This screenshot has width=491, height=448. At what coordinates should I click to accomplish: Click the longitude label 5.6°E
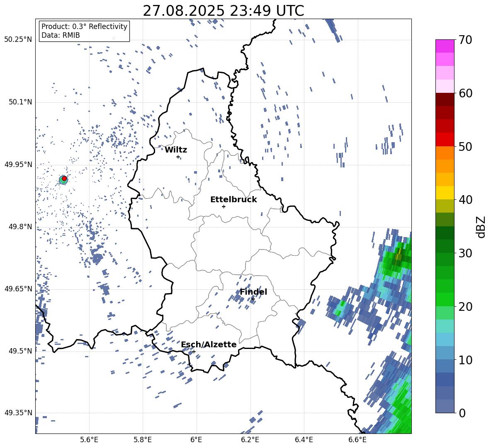(89, 440)
